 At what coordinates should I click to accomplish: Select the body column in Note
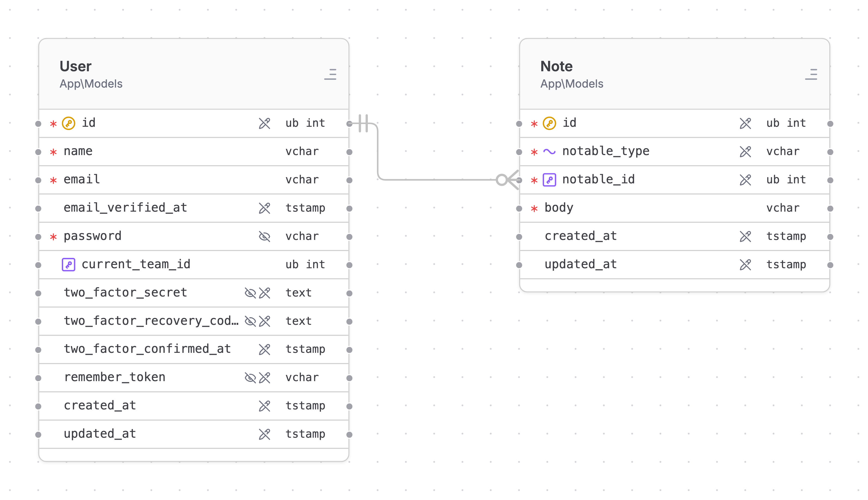point(674,208)
